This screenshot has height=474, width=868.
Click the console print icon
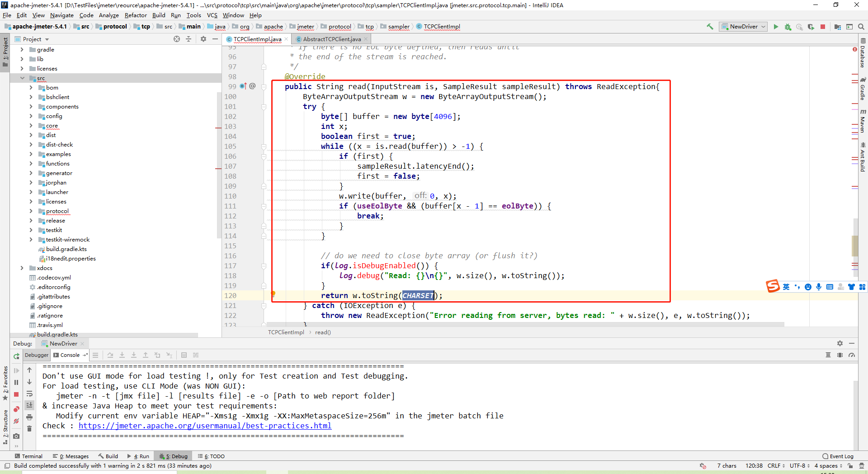[x=29, y=417]
